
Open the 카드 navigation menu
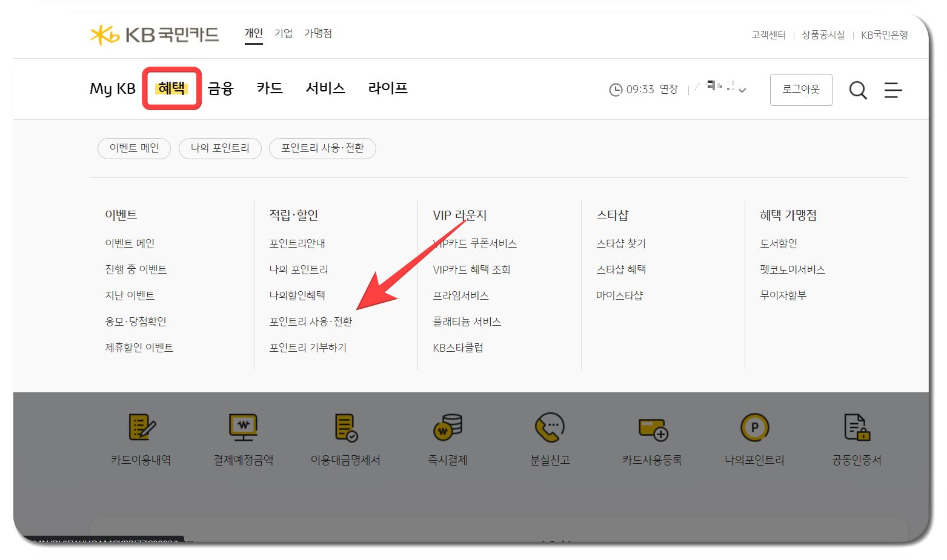click(x=270, y=88)
